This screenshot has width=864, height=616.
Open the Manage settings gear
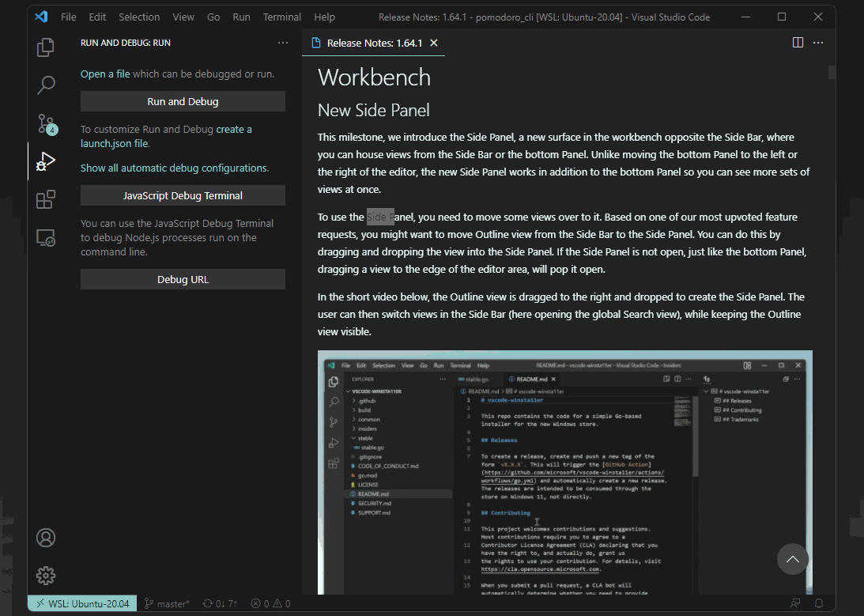click(x=45, y=576)
